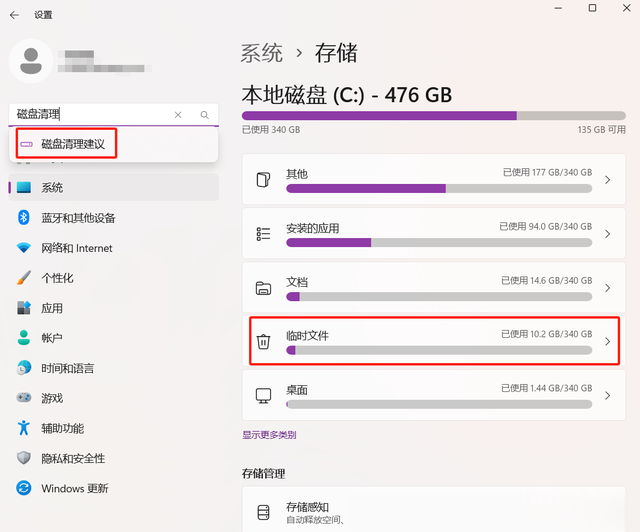The width and height of the screenshot is (640, 532).
Task: Select 系统 in the sidebar
Action: [x=113, y=187]
